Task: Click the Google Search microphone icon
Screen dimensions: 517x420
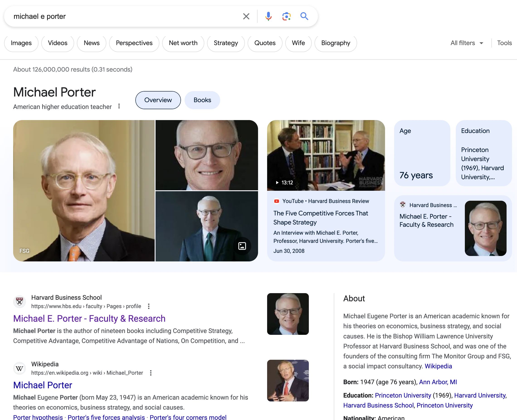Action: 268,16
